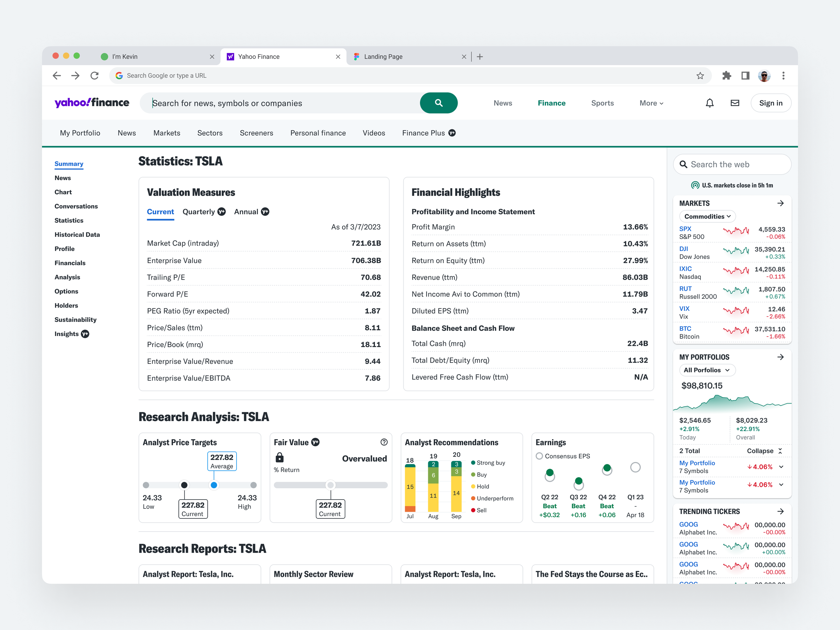Viewport: 840px width, 630px height.
Task: Open Monthly Sector Review report
Action: point(313,574)
